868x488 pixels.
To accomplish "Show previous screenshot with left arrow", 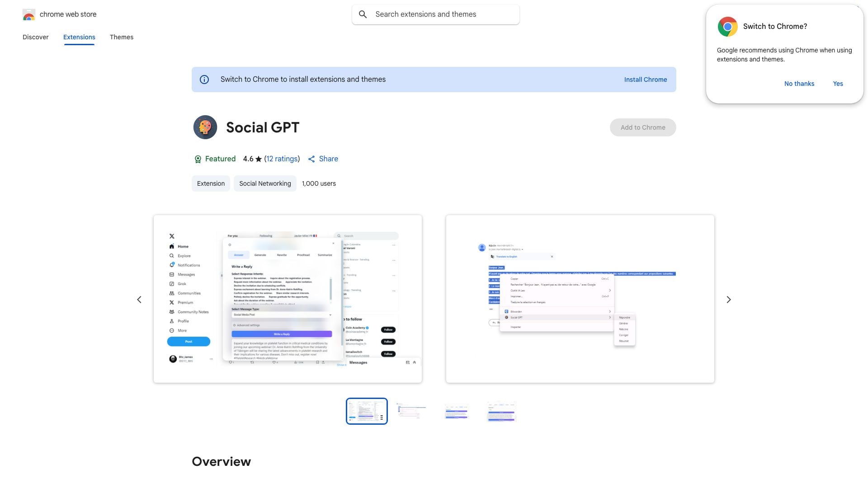I will point(139,300).
